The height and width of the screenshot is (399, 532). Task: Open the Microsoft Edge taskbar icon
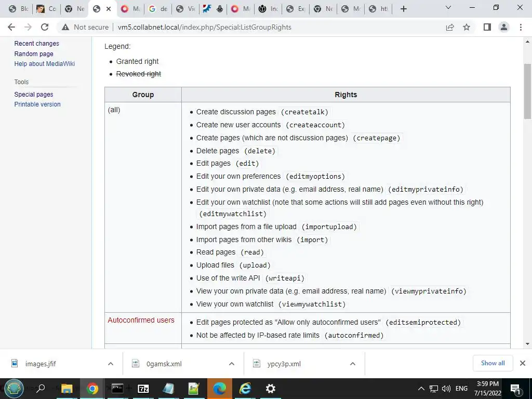tap(220, 389)
